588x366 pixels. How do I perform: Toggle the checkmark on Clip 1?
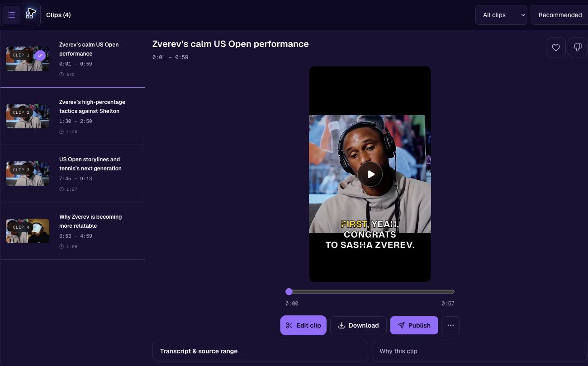click(40, 55)
